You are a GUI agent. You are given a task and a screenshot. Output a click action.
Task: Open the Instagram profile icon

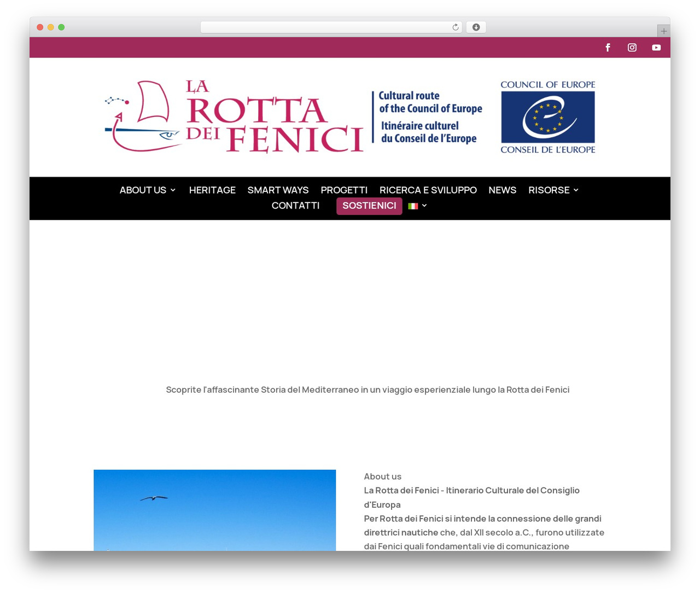632,48
